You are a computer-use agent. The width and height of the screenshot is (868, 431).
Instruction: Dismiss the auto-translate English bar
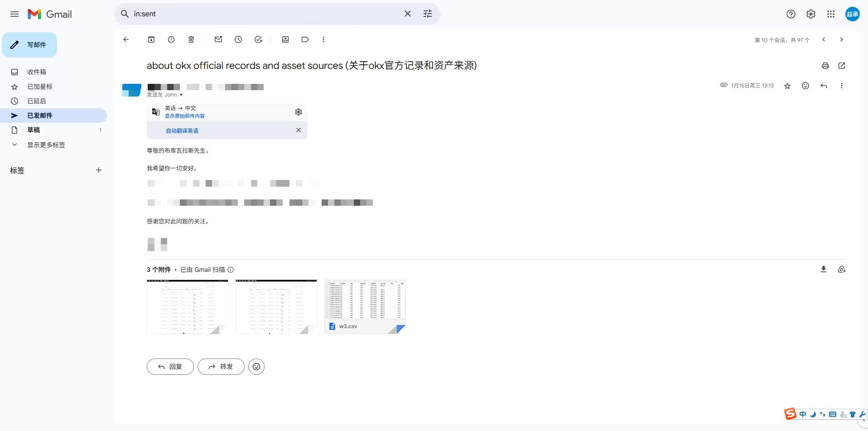pos(298,130)
